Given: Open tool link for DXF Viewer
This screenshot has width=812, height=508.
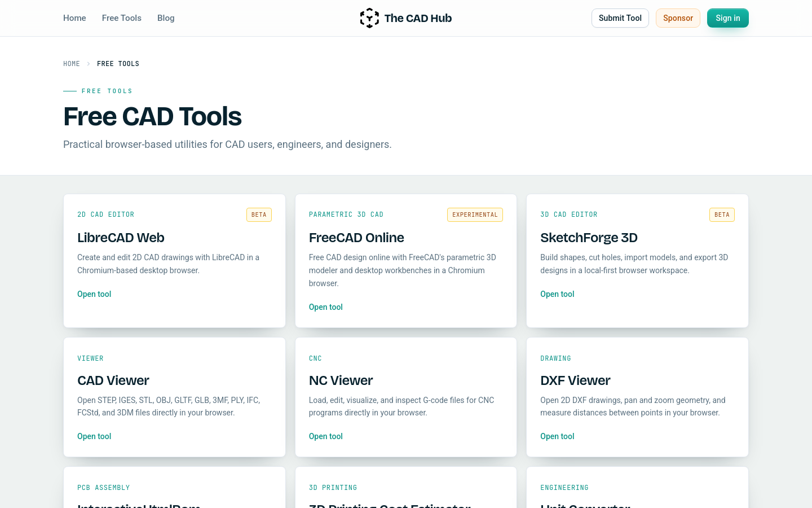Looking at the screenshot, I should 557,436.
